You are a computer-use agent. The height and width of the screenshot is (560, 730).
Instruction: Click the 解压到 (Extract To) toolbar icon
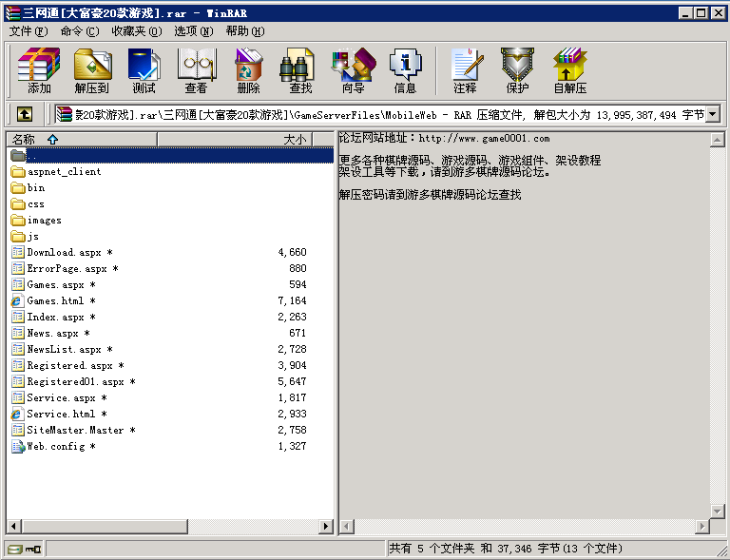pyautogui.click(x=92, y=71)
